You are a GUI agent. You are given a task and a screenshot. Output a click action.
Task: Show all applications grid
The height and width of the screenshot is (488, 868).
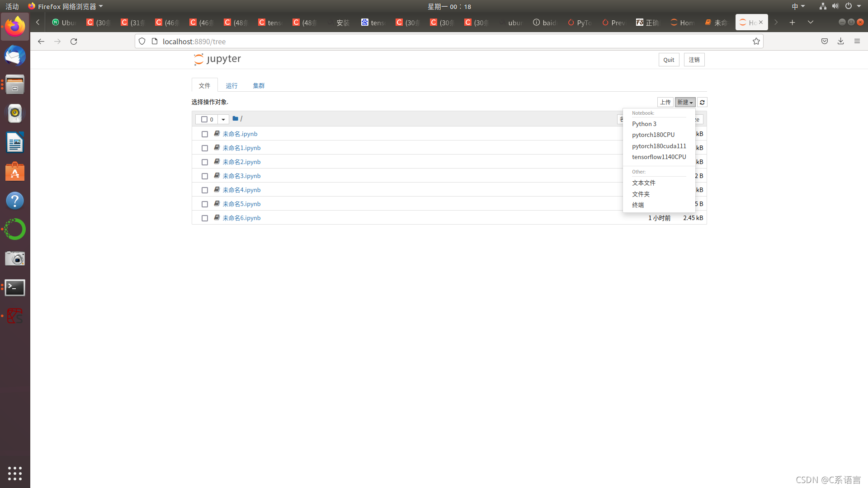[x=15, y=473]
